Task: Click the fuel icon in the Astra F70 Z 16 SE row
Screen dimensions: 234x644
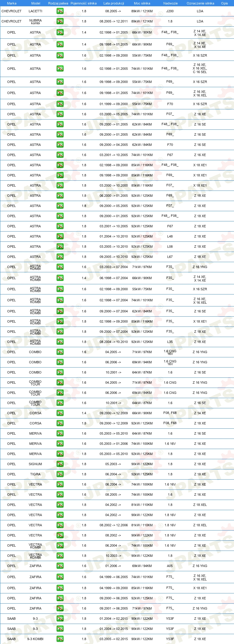Action: coord(60,145)
